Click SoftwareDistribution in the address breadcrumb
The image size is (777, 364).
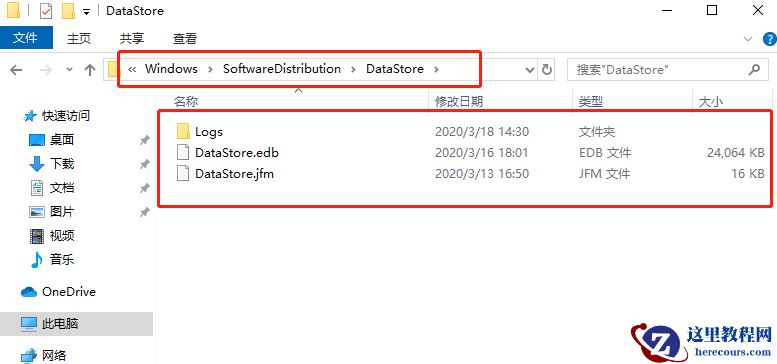pyautogui.click(x=281, y=69)
